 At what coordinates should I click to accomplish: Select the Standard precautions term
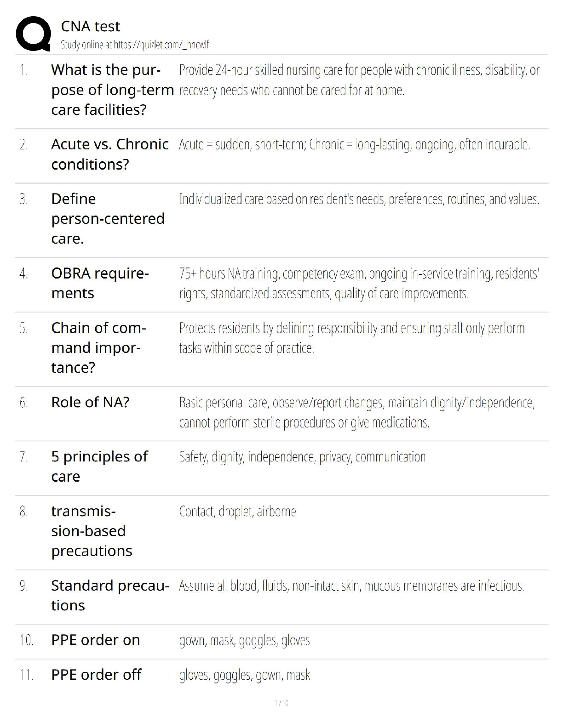point(110,596)
